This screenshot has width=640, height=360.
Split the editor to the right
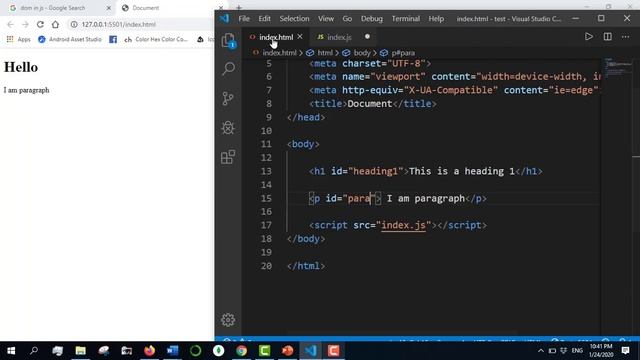tap(608, 37)
